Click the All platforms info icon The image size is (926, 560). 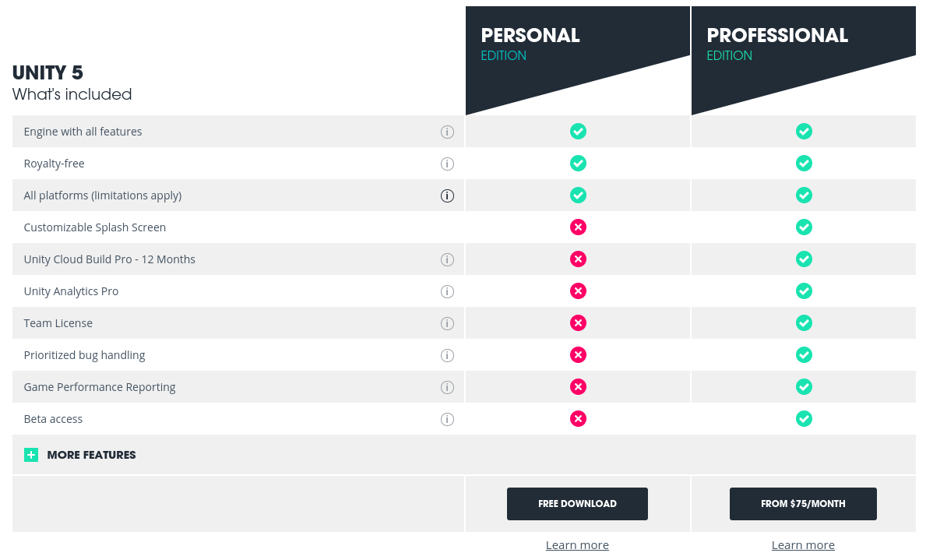coord(447,195)
